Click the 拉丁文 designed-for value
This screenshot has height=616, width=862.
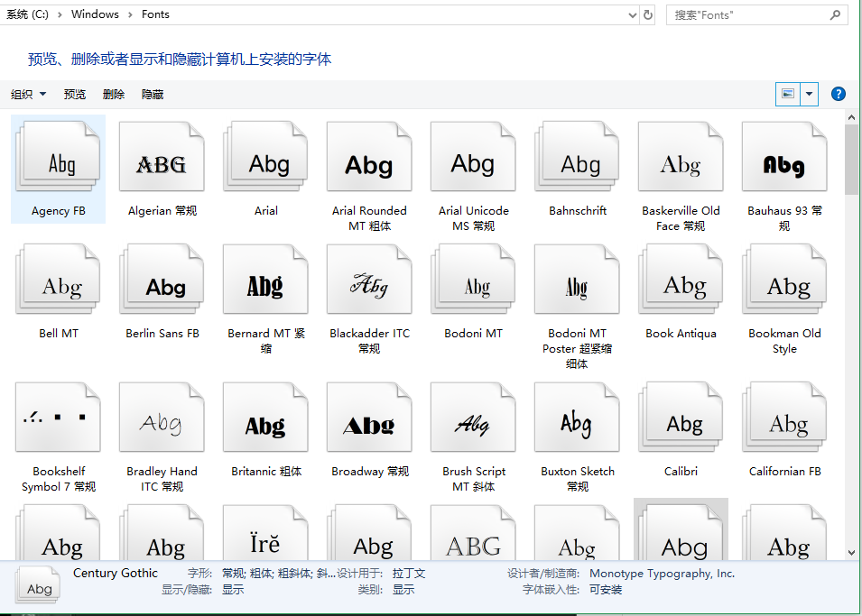click(x=409, y=574)
